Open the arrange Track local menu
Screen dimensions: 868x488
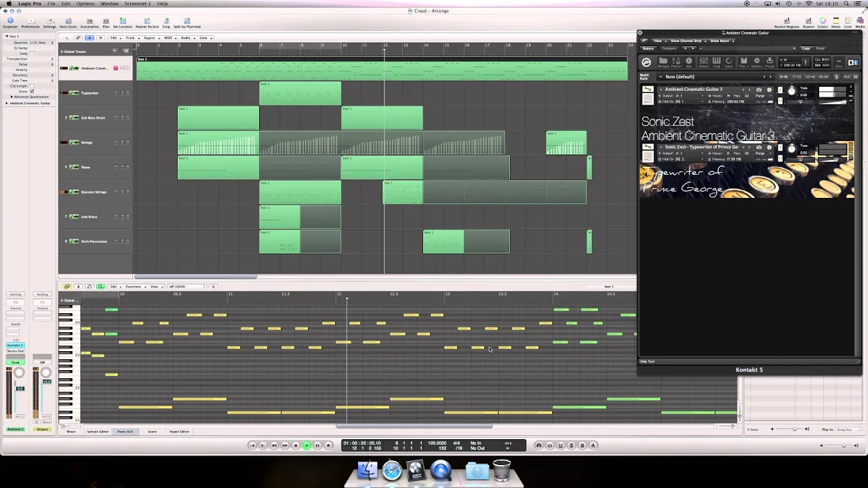(x=132, y=38)
